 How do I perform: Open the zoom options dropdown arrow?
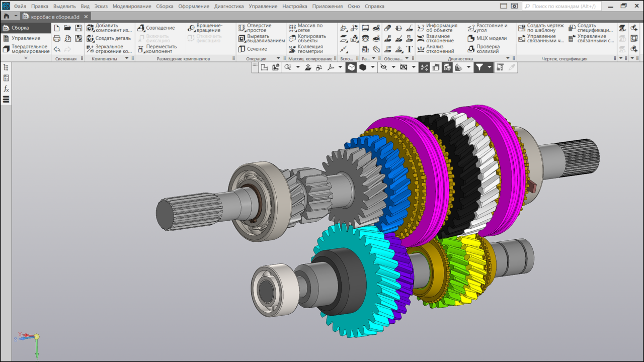pyautogui.click(x=298, y=67)
